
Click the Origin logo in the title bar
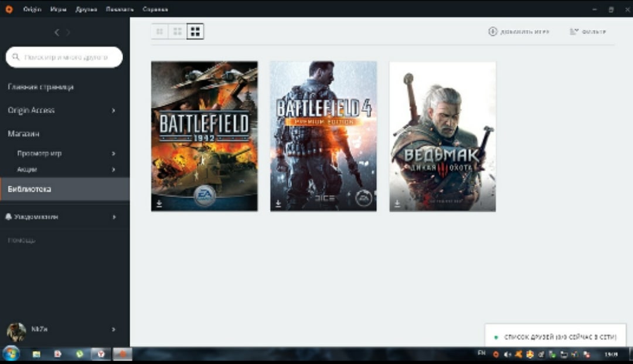(9, 9)
